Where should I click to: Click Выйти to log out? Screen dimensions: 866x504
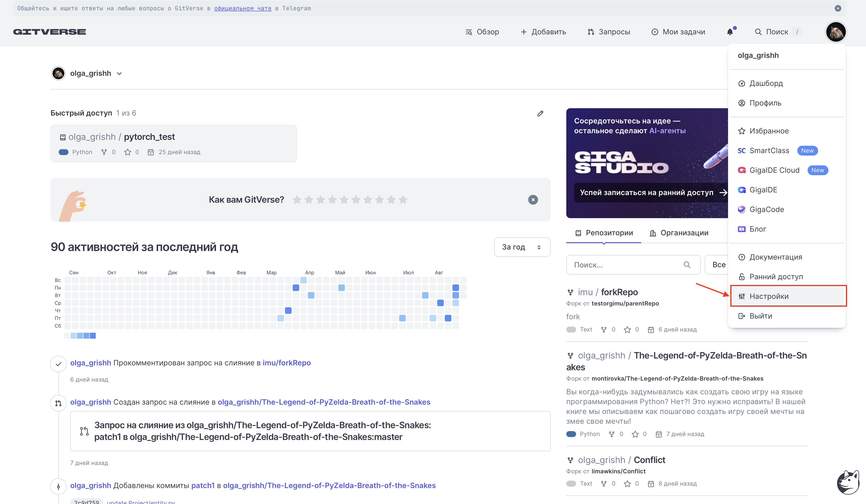pyautogui.click(x=787, y=316)
